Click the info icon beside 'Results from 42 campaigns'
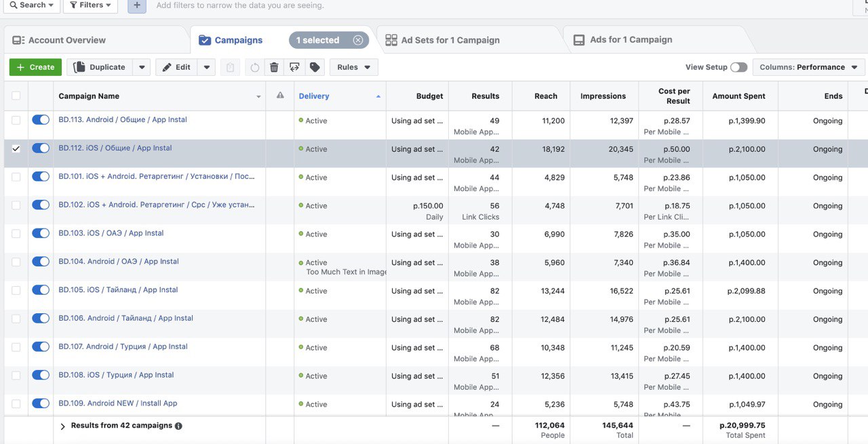The width and height of the screenshot is (868, 444). tap(178, 426)
